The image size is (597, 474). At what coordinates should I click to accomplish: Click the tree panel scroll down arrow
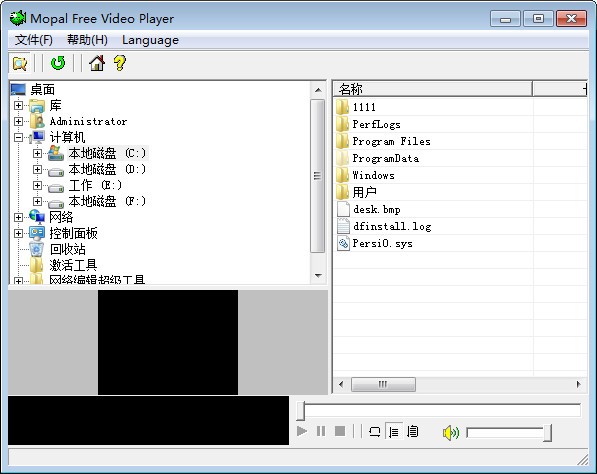click(318, 275)
